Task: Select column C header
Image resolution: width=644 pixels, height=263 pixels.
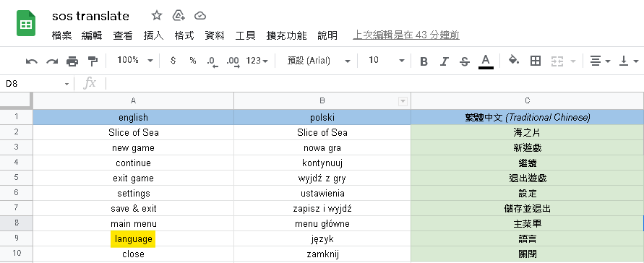Action: (x=528, y=101)
